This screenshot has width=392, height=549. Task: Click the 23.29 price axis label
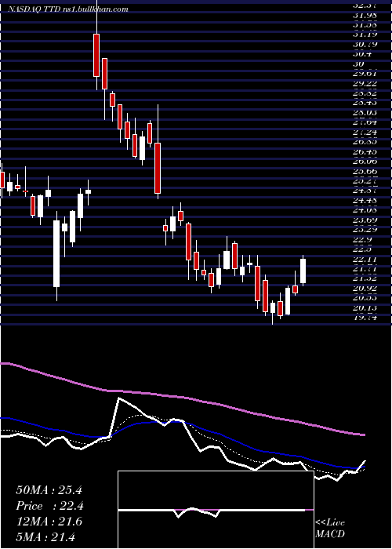pos(365,230)
